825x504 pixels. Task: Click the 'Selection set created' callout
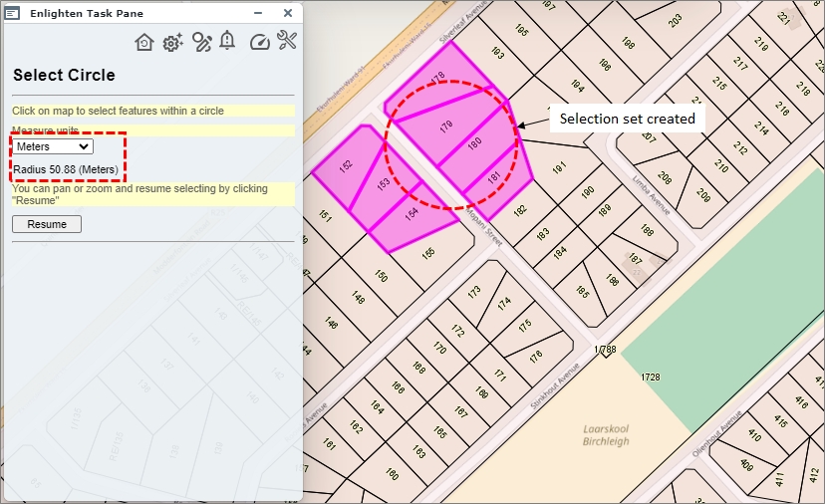627,119
